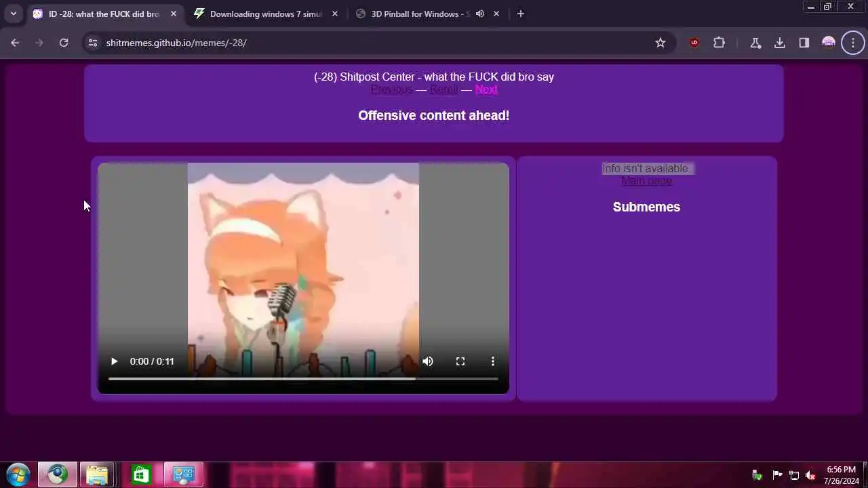Click the green shield tray icon

click(x=757, y=475)
